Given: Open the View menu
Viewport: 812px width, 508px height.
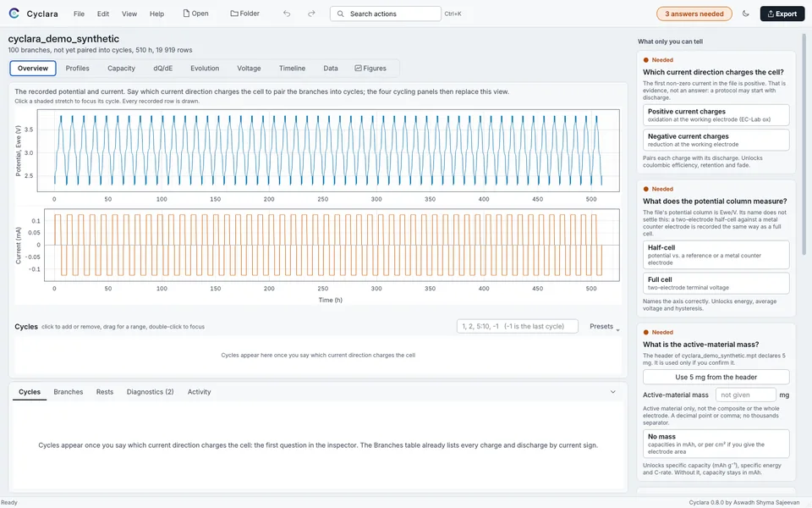Looking at the screenshot, I should tap(129, 14).
